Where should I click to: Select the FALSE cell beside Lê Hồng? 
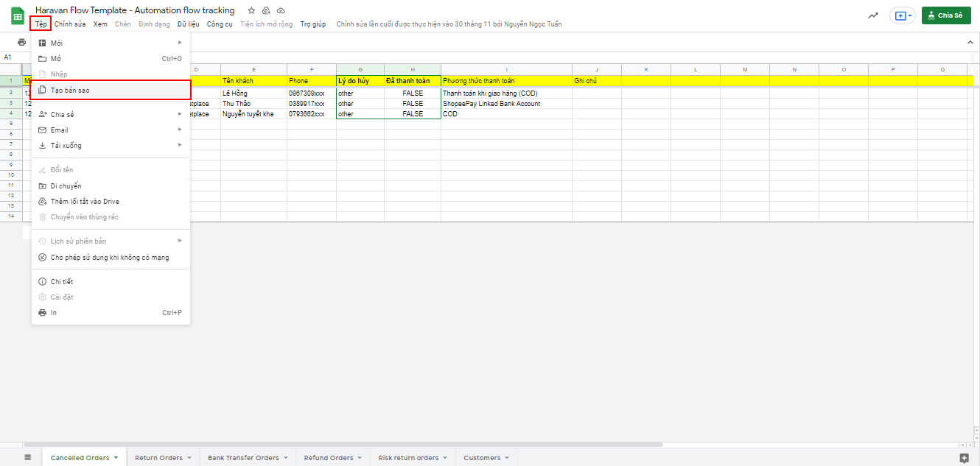(x=413, y=93)
